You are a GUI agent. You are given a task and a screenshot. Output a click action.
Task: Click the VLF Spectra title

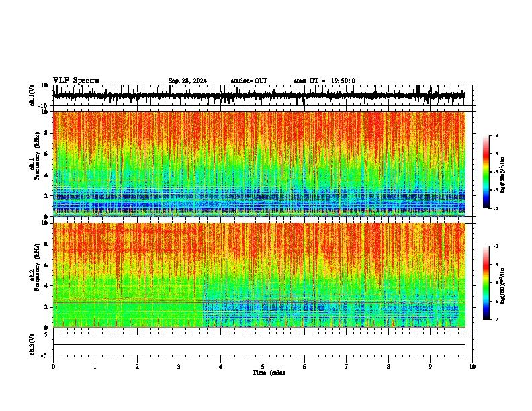pos(76,81)
